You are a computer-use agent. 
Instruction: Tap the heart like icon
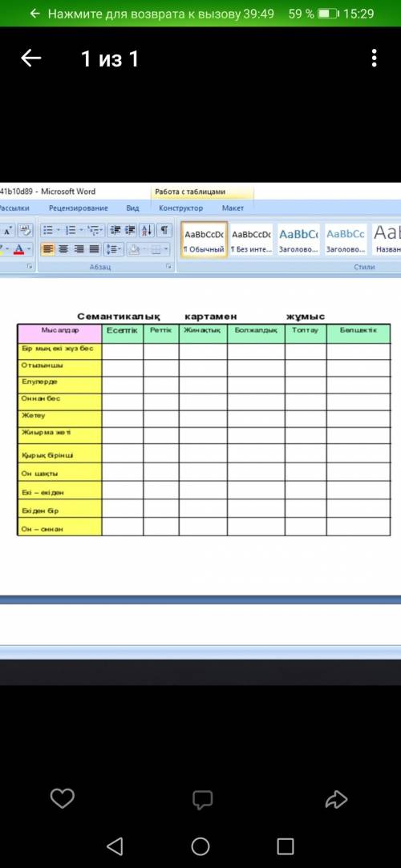[62, 798]
